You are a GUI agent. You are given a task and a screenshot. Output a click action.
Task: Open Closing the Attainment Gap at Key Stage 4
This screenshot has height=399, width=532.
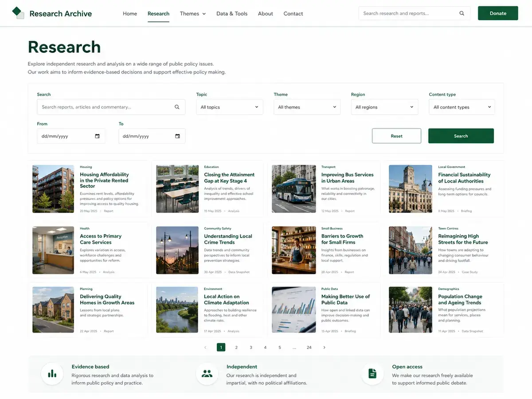229,178
